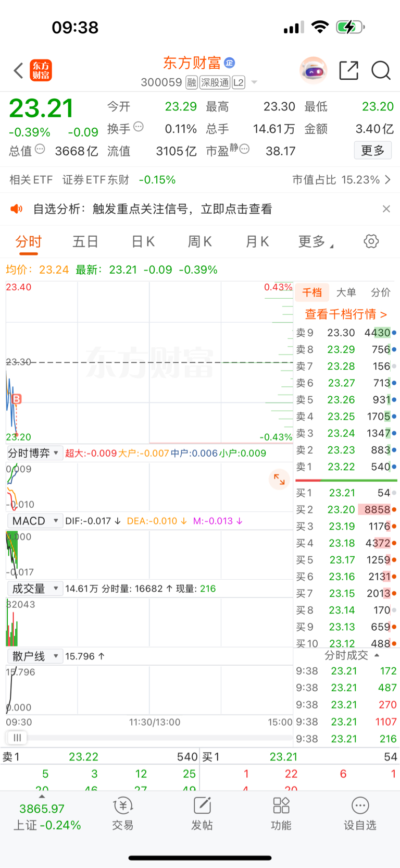Tap the bottom 卖1 23.22 540 header
Screen dimensions: 400x868
(100, 756)
